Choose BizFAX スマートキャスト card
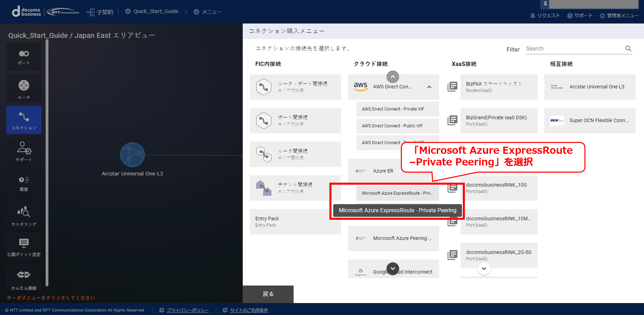Image resolution: width=644 pixels, height=315 pixels. tap(499, 87)
